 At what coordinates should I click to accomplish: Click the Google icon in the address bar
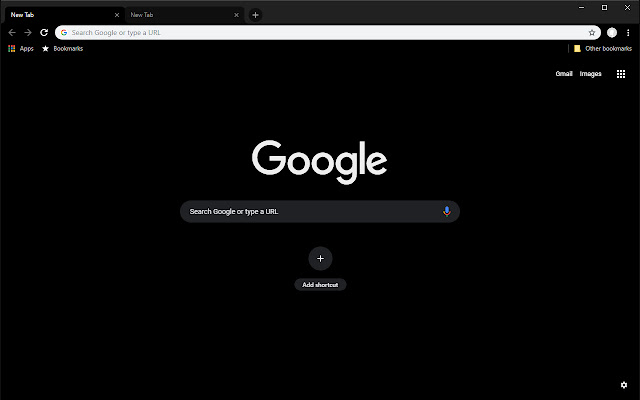coord(64,33)
